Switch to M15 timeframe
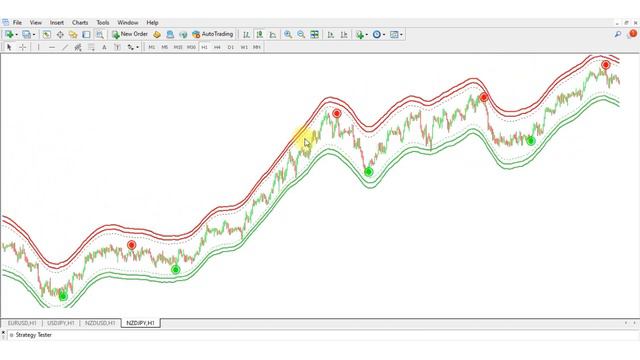The image size is (640, 360). pos(178,47)
